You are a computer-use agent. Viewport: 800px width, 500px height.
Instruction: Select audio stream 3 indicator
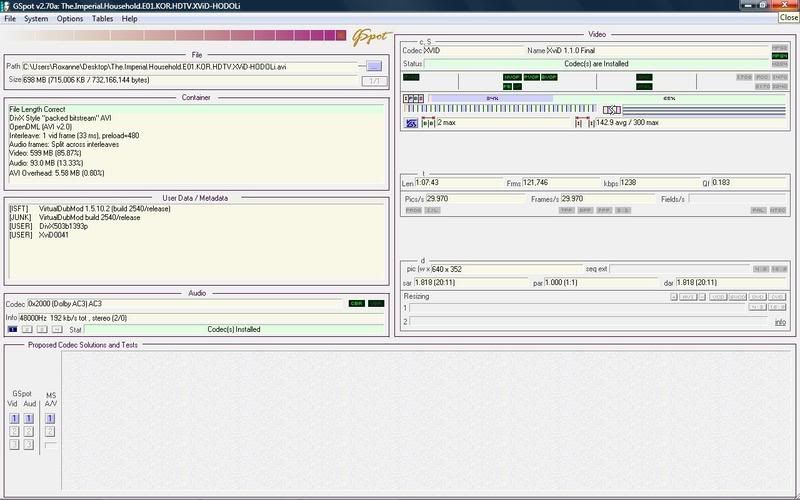coord(42,330)
